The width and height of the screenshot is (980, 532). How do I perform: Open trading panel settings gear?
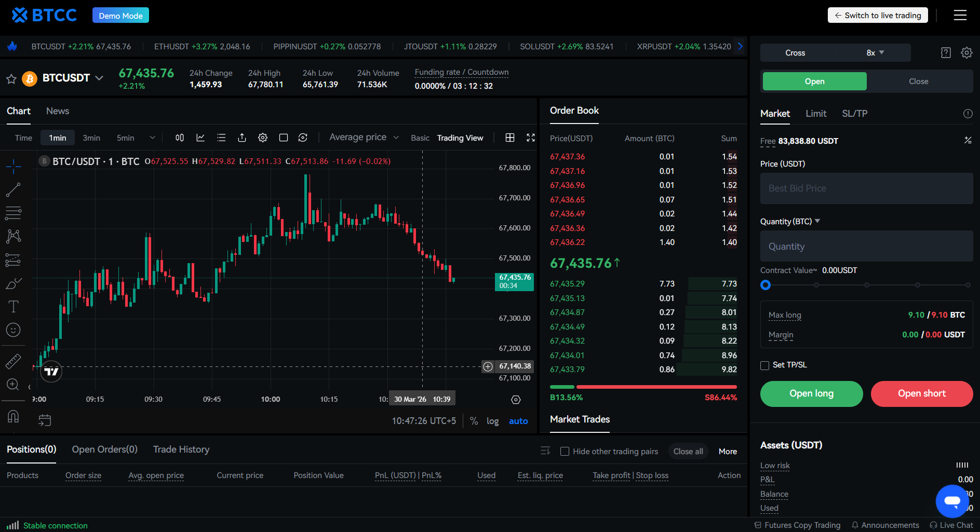point(966,52)
